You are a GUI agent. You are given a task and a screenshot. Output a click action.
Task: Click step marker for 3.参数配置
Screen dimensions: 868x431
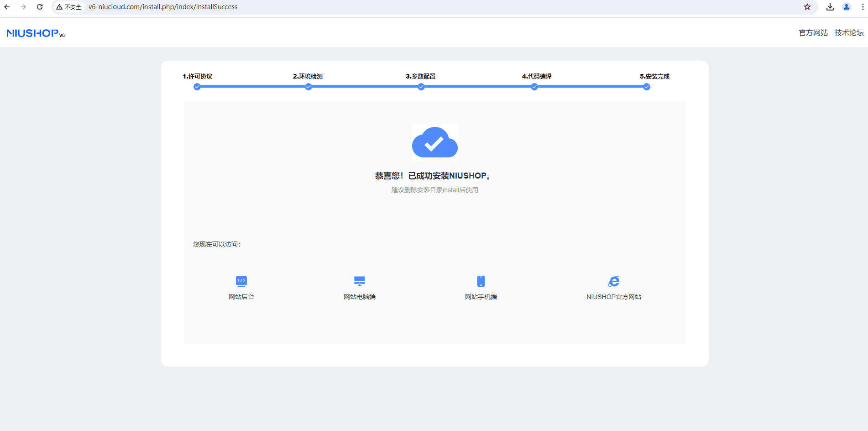point(421,87)
